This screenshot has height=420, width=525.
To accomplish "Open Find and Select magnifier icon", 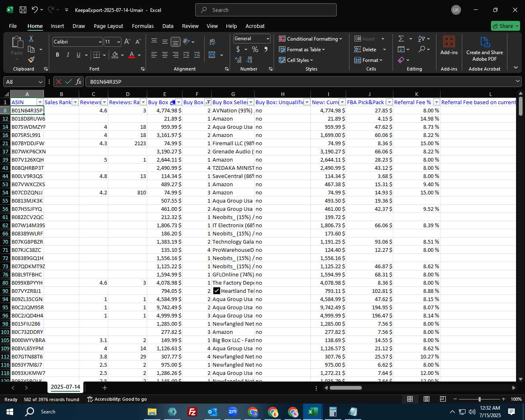I will (x=422, y=49).
